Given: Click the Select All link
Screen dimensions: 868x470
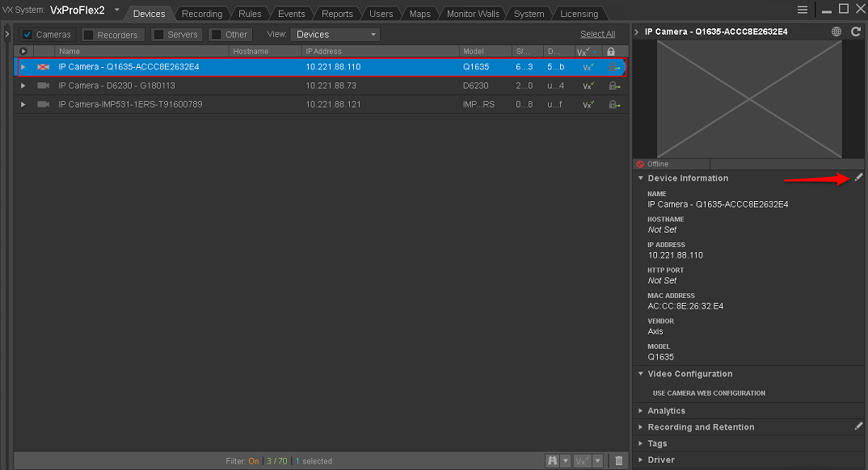Looking at the screenshot, I should pyautogui.click(x=597, y=34).
